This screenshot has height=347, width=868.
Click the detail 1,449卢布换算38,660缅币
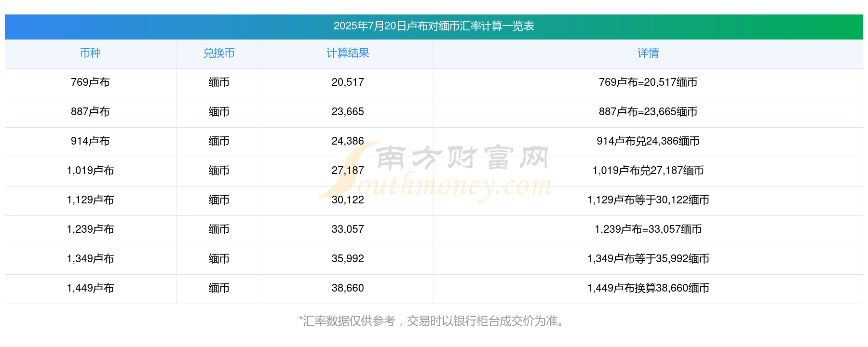pos(648,288)
